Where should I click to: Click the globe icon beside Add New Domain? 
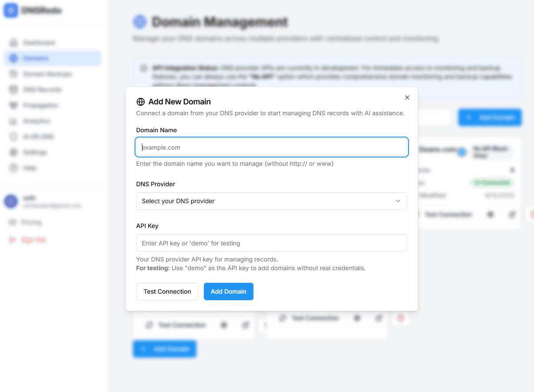point(140,102)
